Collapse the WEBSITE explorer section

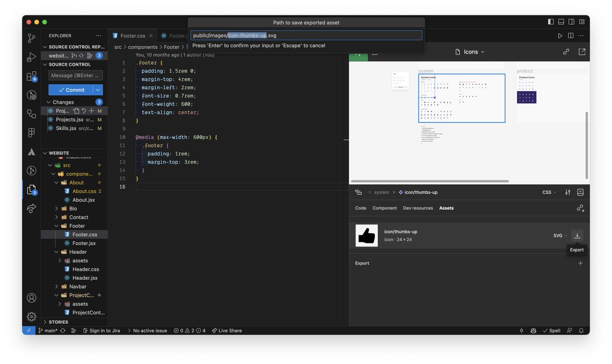click(x=74, y=153)
